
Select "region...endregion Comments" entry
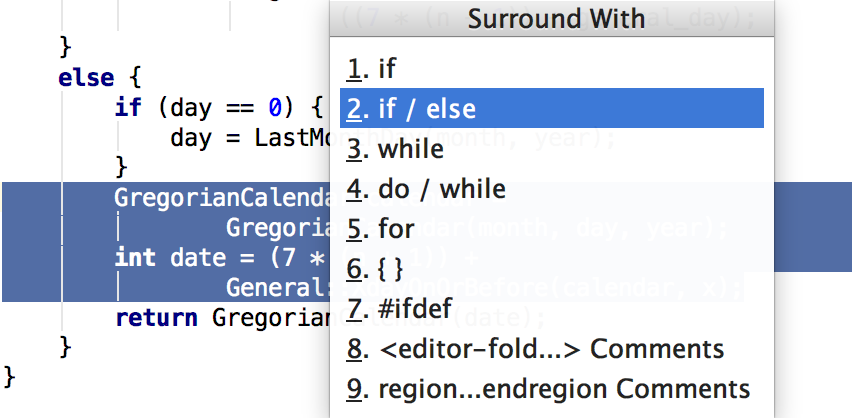[x=549, y=389]
